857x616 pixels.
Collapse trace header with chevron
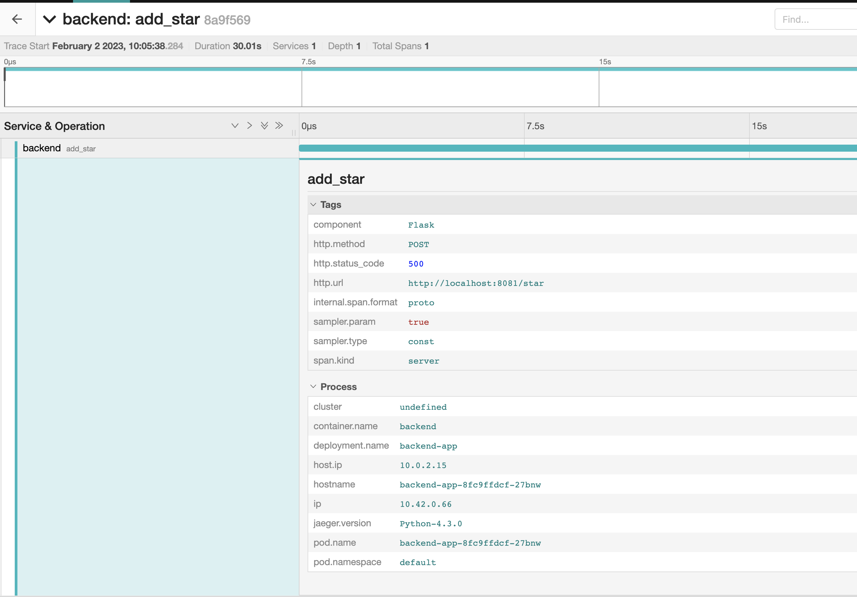[50, 19]
